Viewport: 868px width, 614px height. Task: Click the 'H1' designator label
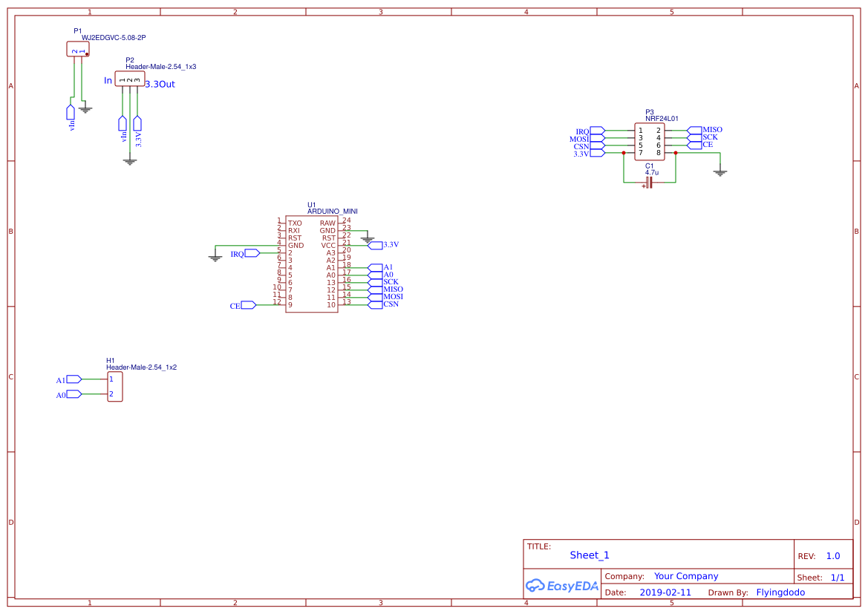tap(110, 360)
